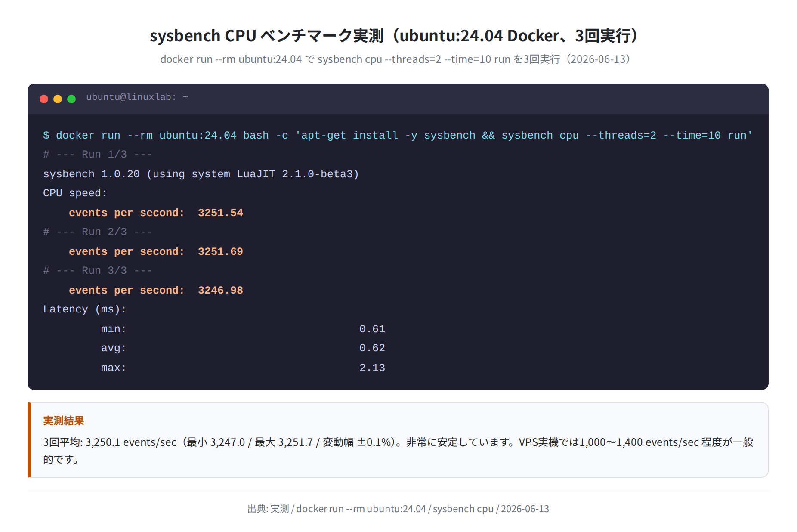Click the min latency value 0.61
Screen dimensions: 797x532
pos(372,329)
